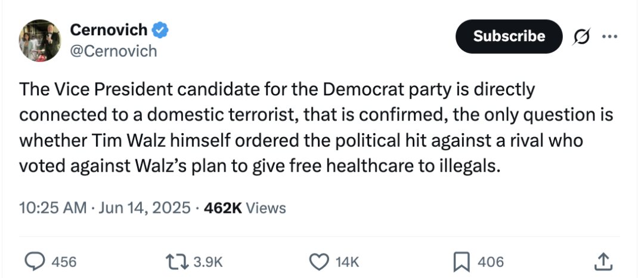
Task: Bookmark the post with the bookmark icon
Action: (x=461, y=261)
